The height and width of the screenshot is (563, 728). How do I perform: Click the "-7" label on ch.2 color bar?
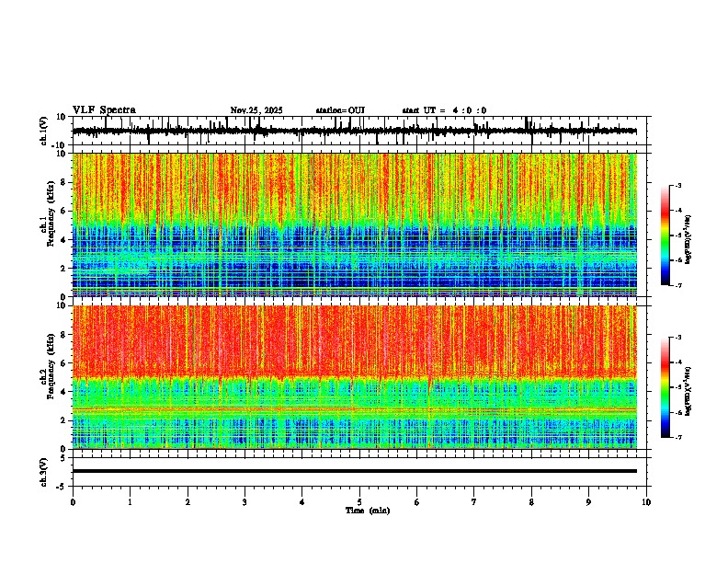[677, 437]
